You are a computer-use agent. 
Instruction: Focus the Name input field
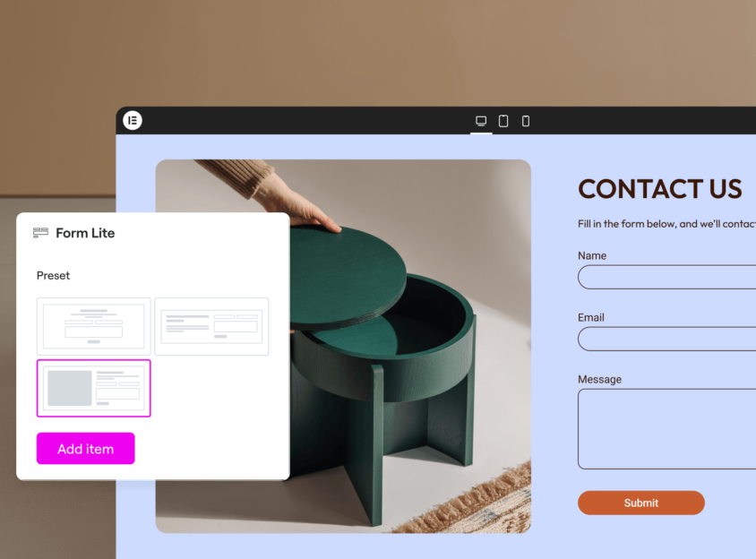[x=666, y=277]
